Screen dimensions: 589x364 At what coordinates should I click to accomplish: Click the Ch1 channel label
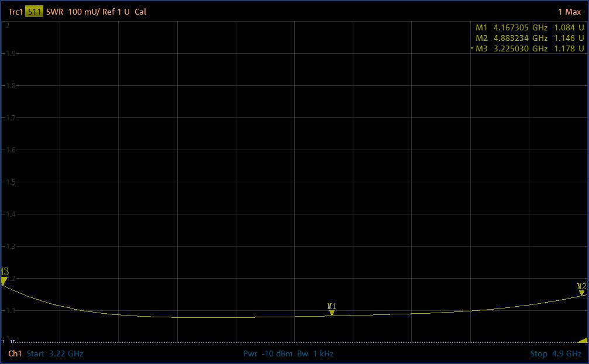(x=15, y=353)
